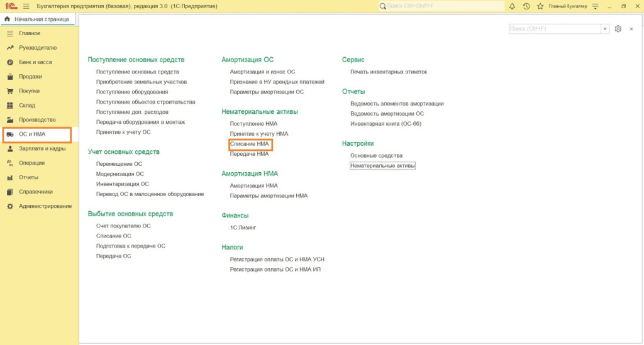Viewport: 644px width, 345px height.
Task: Click Главный бухгалтер user name
Action: click(568, 6)
